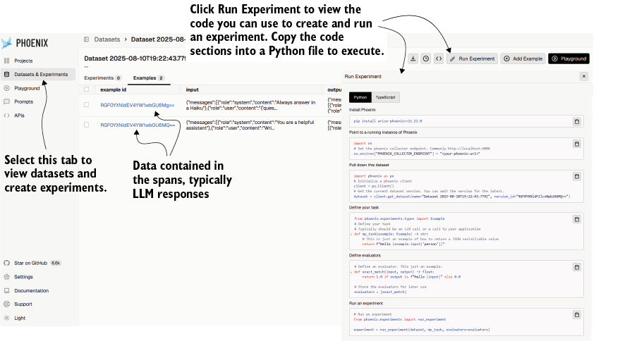Click the Run Experiment button
This screenshot has height=341, width=644.
473,58
